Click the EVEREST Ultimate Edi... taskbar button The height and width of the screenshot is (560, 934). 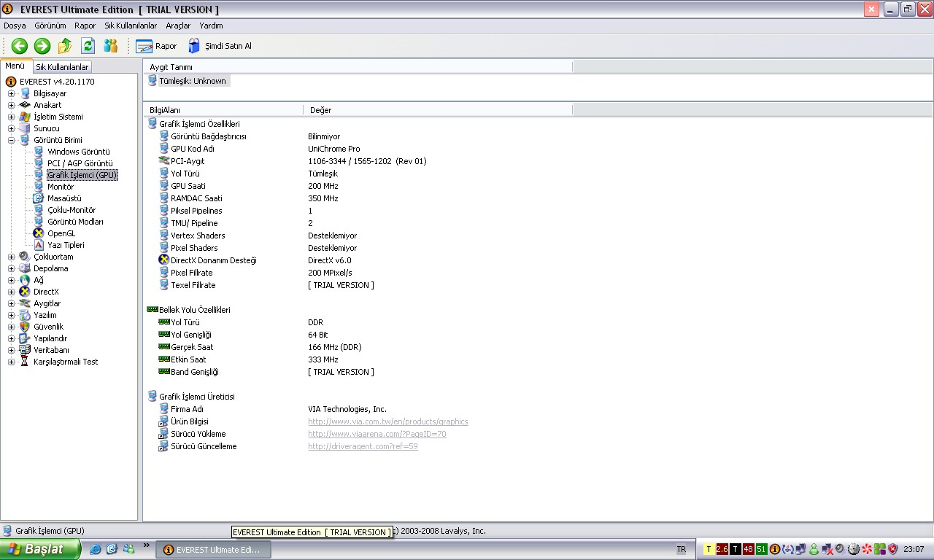coord(213,550)
